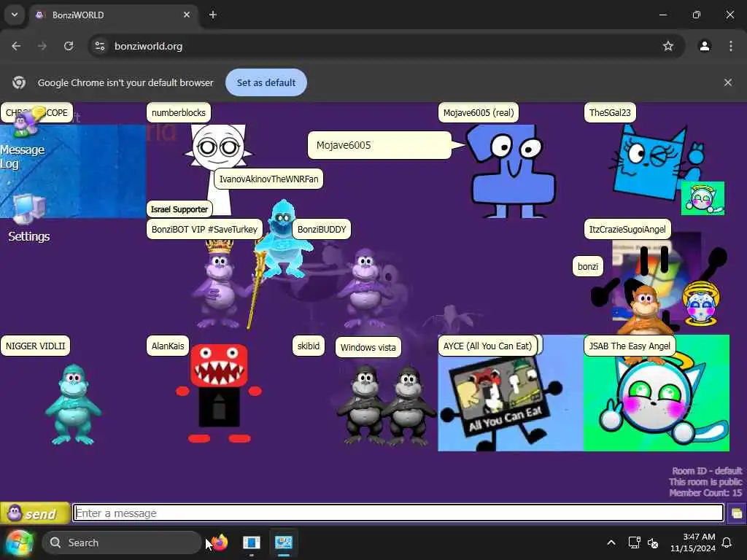Open the muted volume tray icon
Screen dimensions: 747x560
coord(654,542)
